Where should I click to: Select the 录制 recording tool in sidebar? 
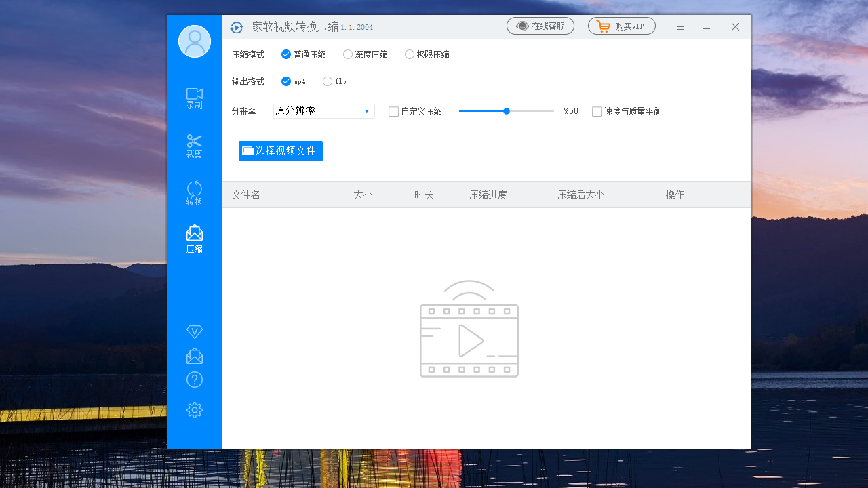pyautogui.click(x=194, y=98)
